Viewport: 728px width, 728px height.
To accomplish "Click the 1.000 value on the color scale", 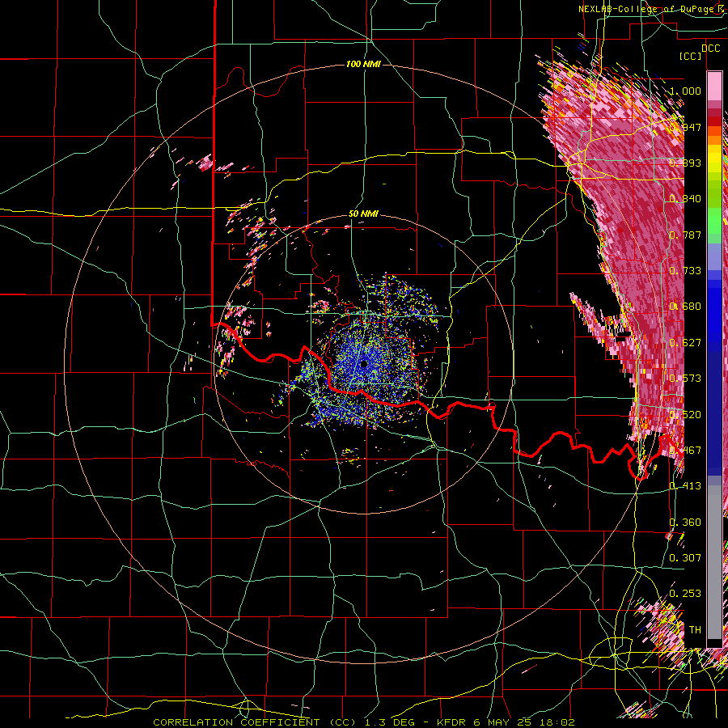I will [x=685, y=91].
